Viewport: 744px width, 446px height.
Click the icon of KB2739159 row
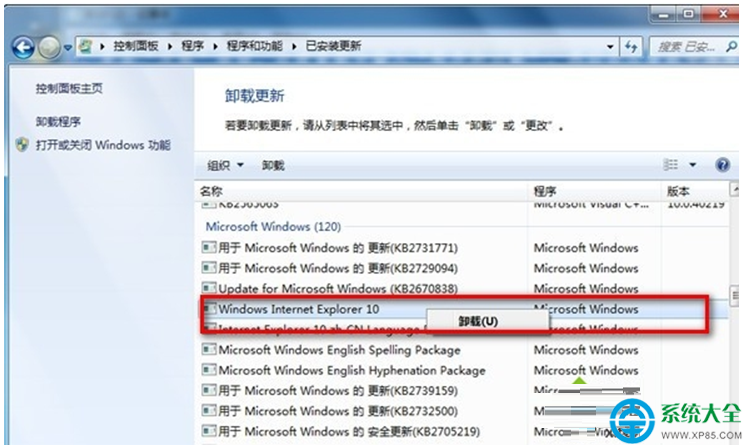pos(209,390)
